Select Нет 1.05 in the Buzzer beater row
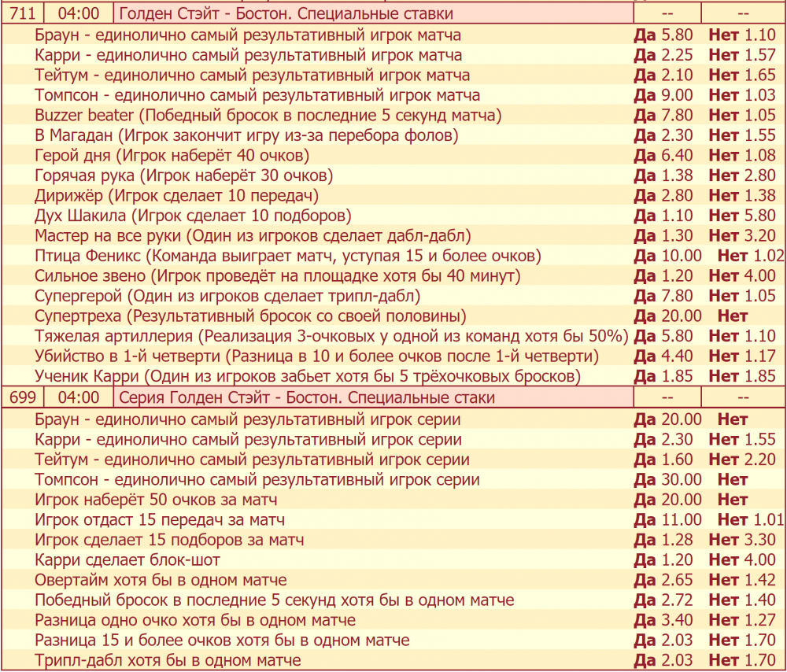The image size is (787, 672). pos(742,116)
